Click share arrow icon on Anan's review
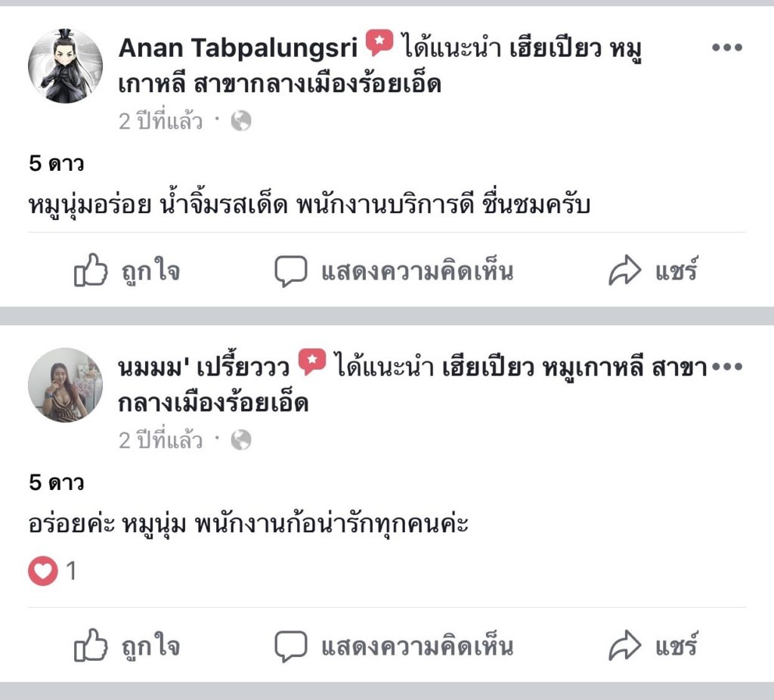Image resolution: width=774 pixels, height=700 pixels. (625, 271)
